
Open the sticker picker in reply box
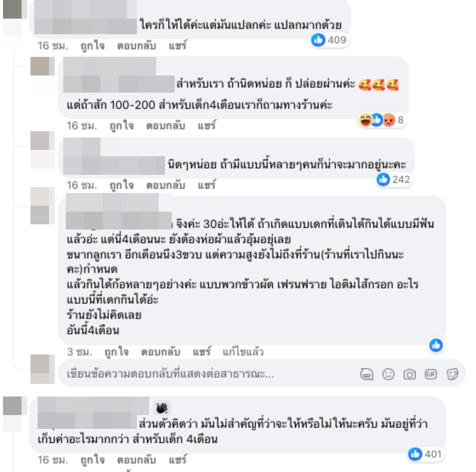[453, 374]
